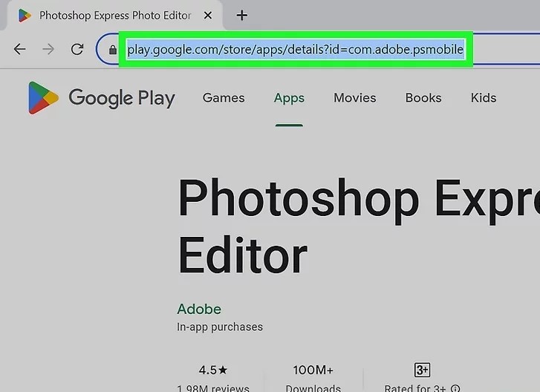Click the Play favicon in the browser tab
540x392 pixels.
coord(25,16)
